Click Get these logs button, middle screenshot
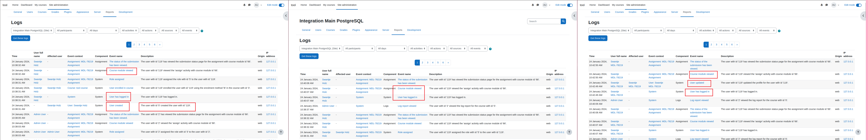The height and width of the screenshot is (140, 868). [309, 56]
